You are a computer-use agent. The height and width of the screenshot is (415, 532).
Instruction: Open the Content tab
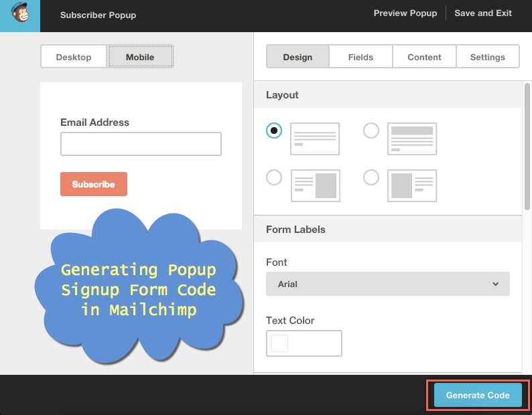424,57
